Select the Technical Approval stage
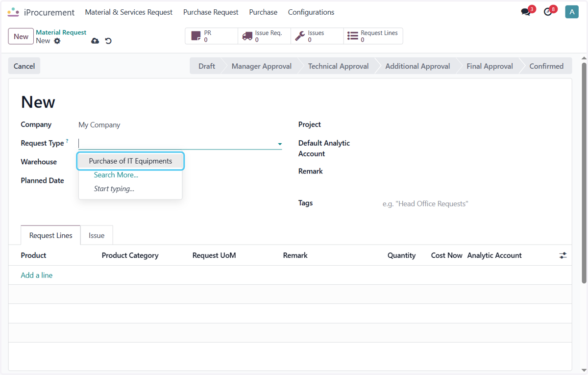Screen dimensions: 588x375 pos(338,66)
